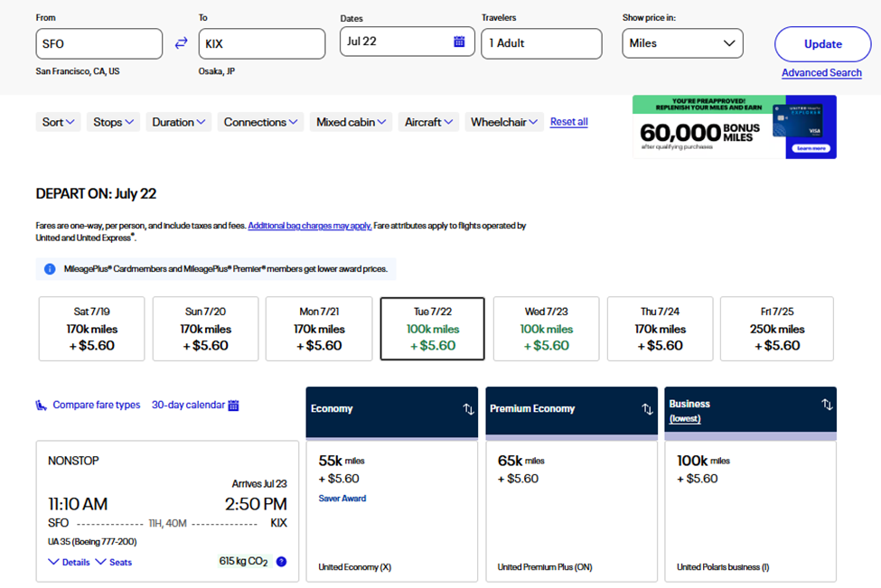This screenshot has height=588, width=881.
Task: Swap origin and destination airports icon
Action: [x=181, y=43]
